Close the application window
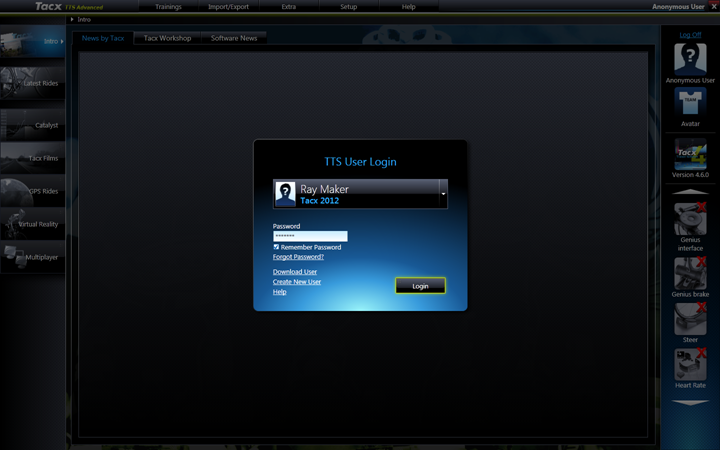This screenshot has width=720, height=450. (714, 6)
